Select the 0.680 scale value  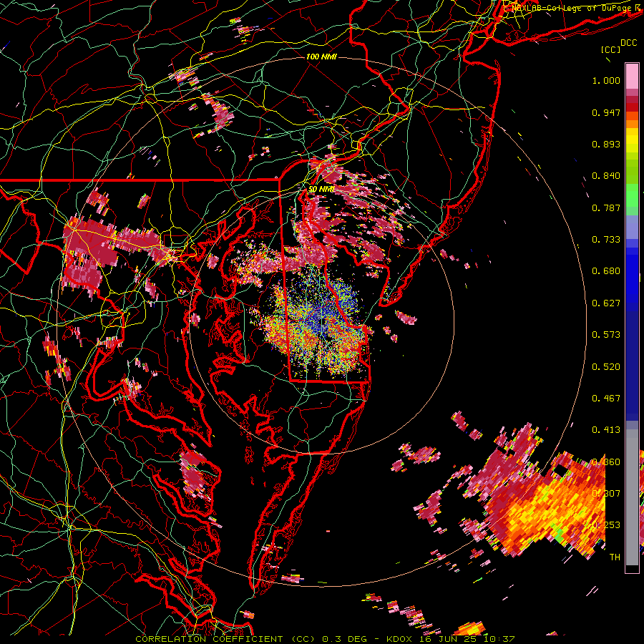(606, 271)
